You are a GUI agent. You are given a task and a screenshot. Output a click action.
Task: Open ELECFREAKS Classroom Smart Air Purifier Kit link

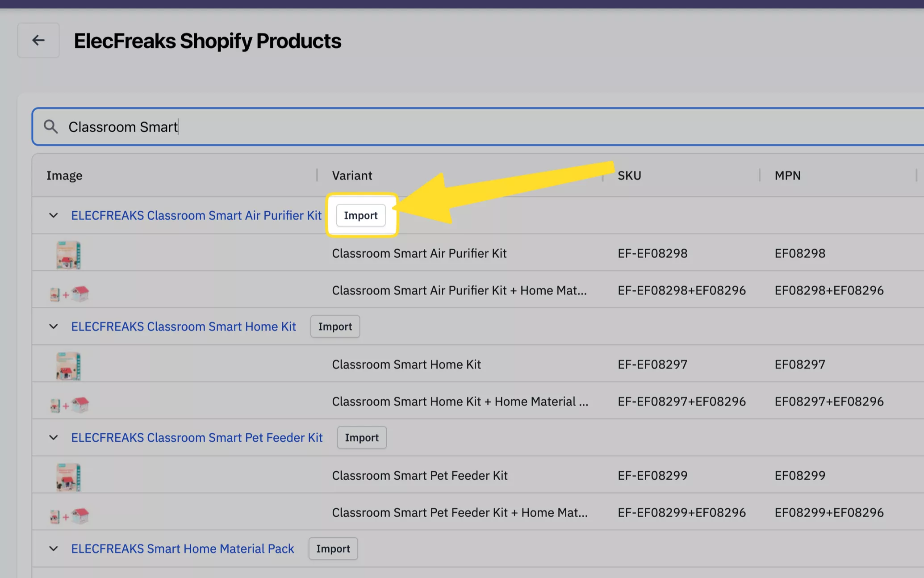(197, 215)
